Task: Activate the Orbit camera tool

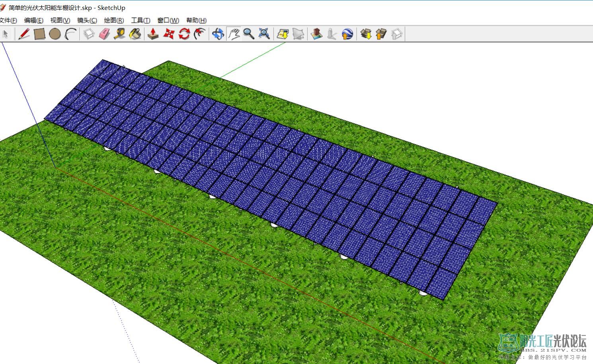Action: tap(218, 34)
